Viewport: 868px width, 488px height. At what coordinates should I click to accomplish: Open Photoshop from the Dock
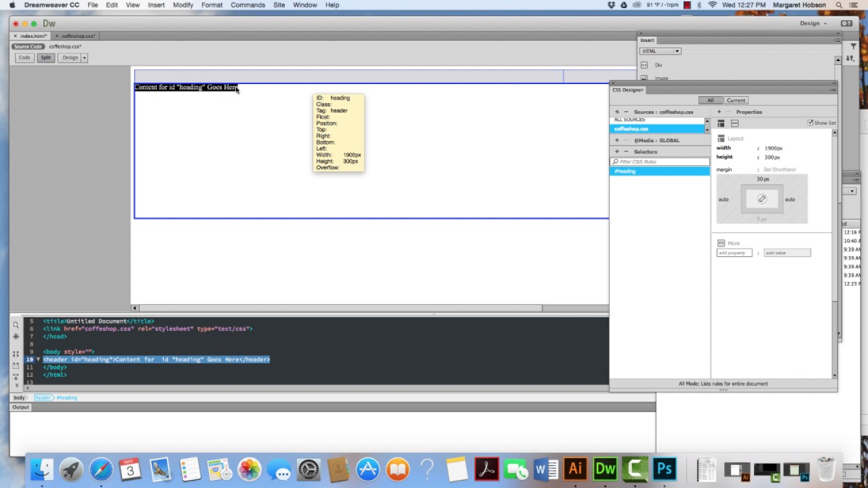[664, 469]
